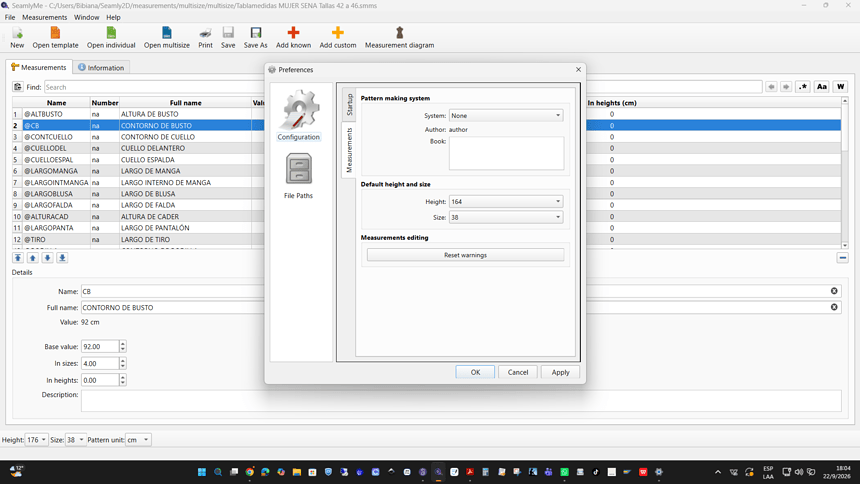
Task: Click the New file toolbar icon
Action: (x=17, y=37)
